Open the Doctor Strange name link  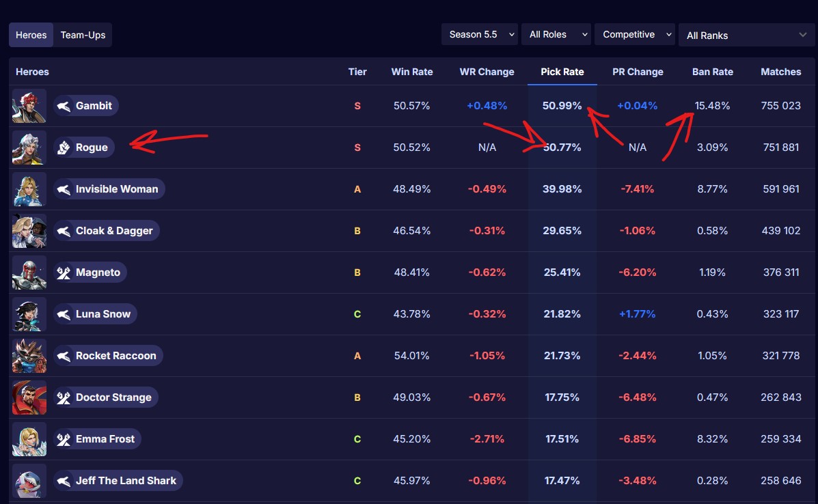tap(113, 397)
